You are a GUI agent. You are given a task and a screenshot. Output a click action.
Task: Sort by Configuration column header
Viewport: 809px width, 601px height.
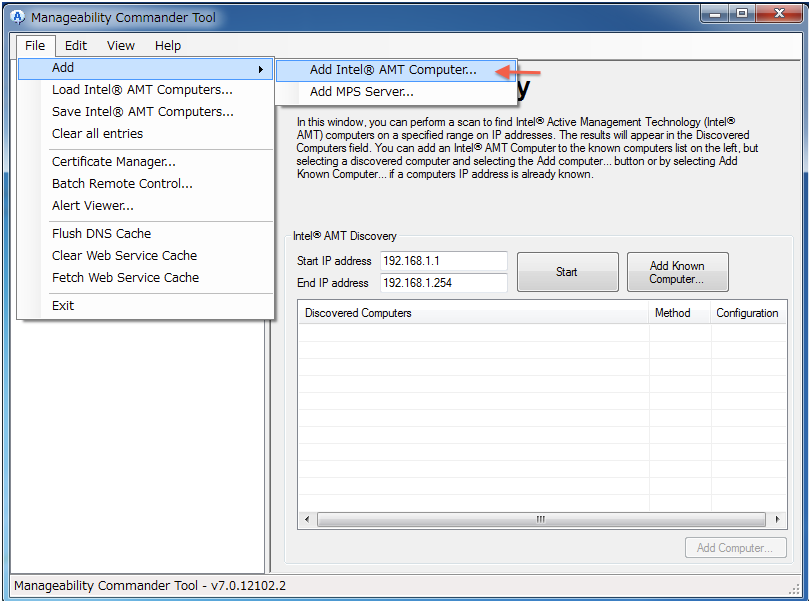click(748, 313)
